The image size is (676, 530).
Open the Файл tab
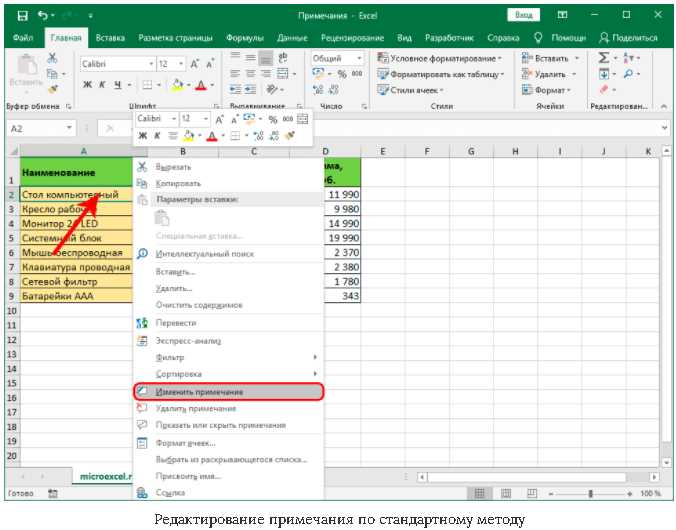(23, 38)
